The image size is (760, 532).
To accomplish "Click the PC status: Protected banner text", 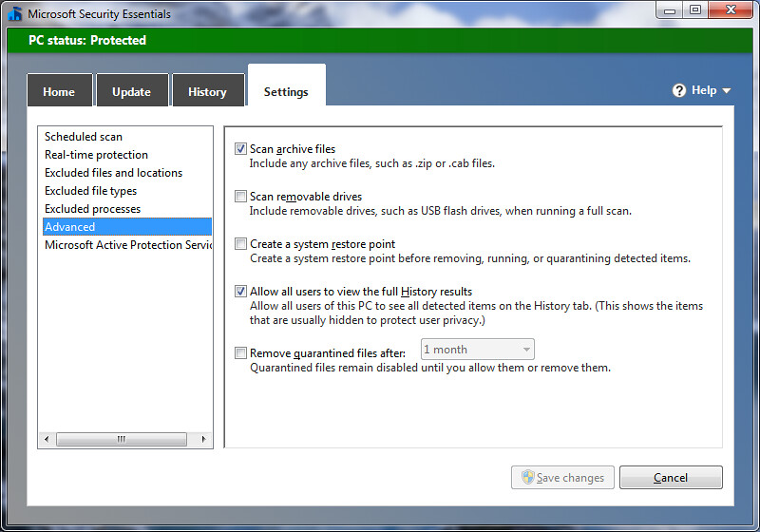I will coord(87,40).
